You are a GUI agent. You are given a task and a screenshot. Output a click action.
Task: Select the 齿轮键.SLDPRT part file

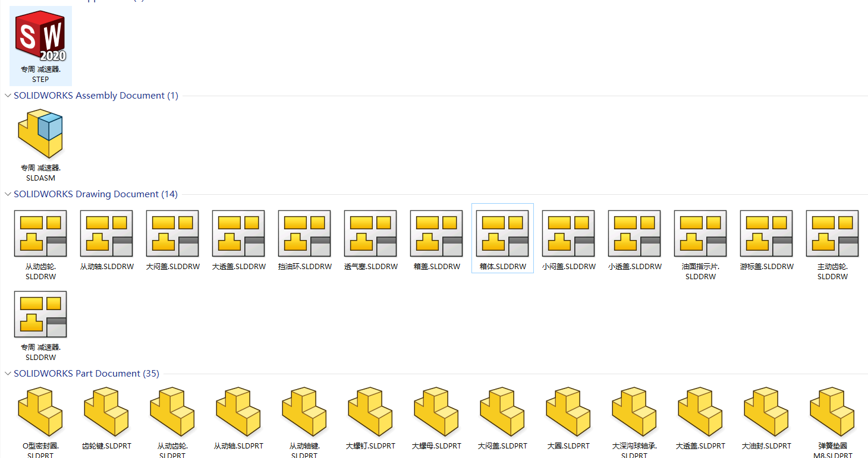(x=106, y=418)
